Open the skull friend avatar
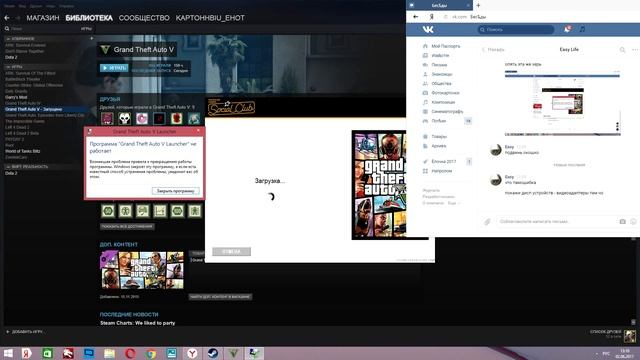This screenshot has width=640, height=360. [x=124, y=118]
